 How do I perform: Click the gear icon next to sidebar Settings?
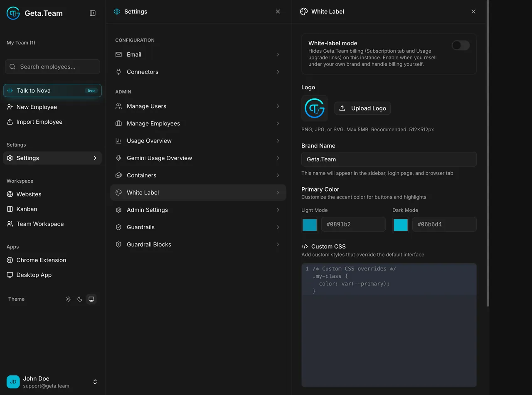tap(10, 158)
